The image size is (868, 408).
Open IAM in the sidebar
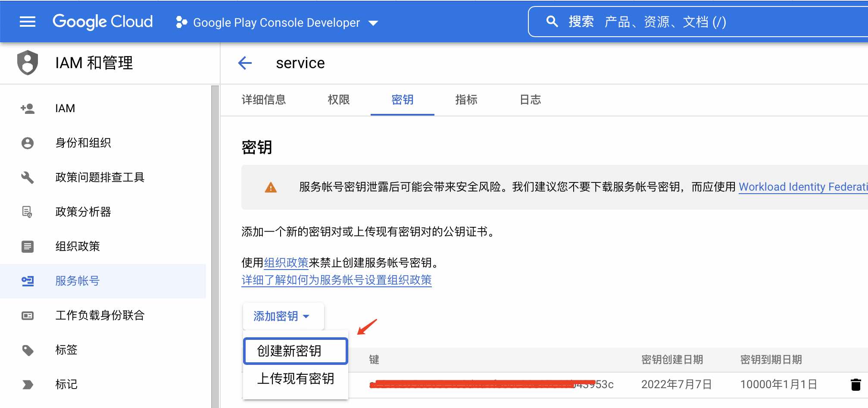tap(103, 108)
